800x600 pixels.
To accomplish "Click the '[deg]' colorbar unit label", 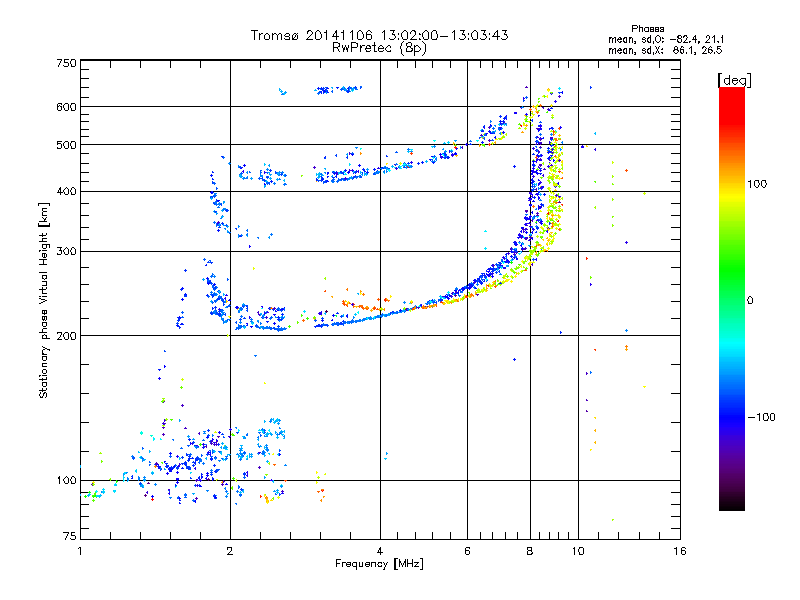I will (734, 80).
